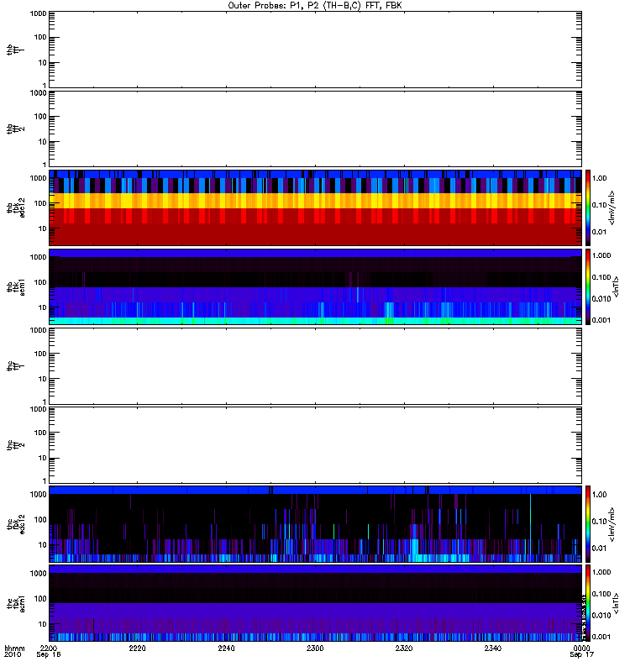Click the 'thb fbk scm1' axis label

point(15,287)
